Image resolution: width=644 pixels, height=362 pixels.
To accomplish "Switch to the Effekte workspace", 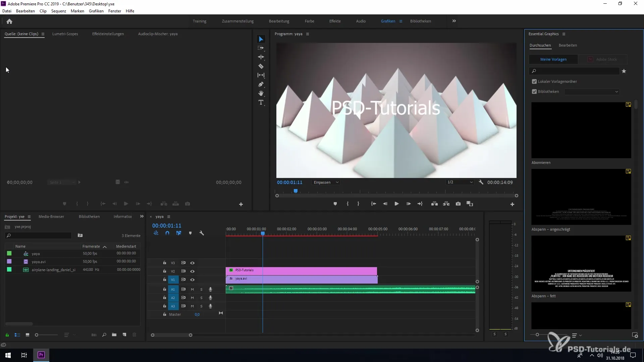I will [x=335, y=21].
